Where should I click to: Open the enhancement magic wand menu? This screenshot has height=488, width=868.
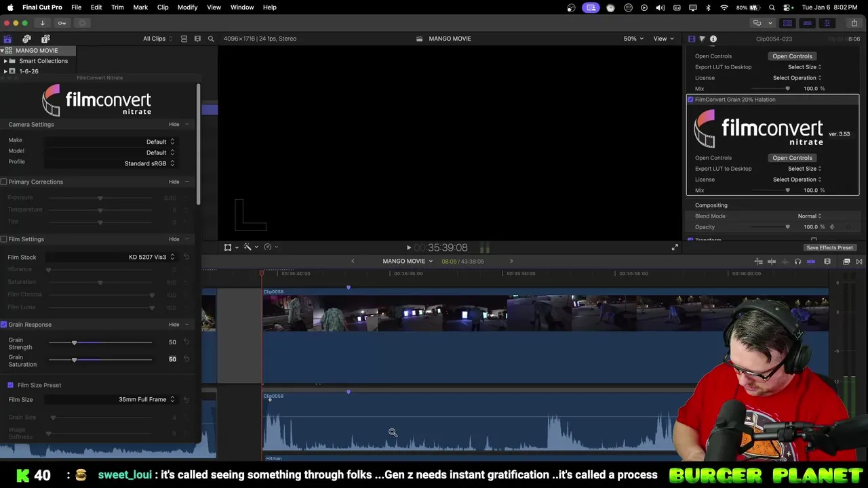tap(250, 247)
